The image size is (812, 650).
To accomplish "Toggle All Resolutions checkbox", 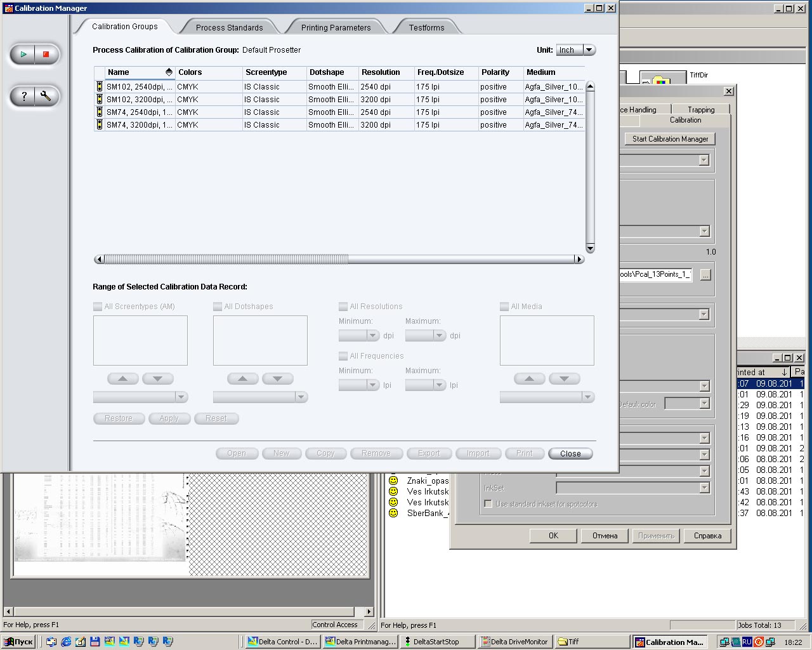I will [x=343, y=307].
